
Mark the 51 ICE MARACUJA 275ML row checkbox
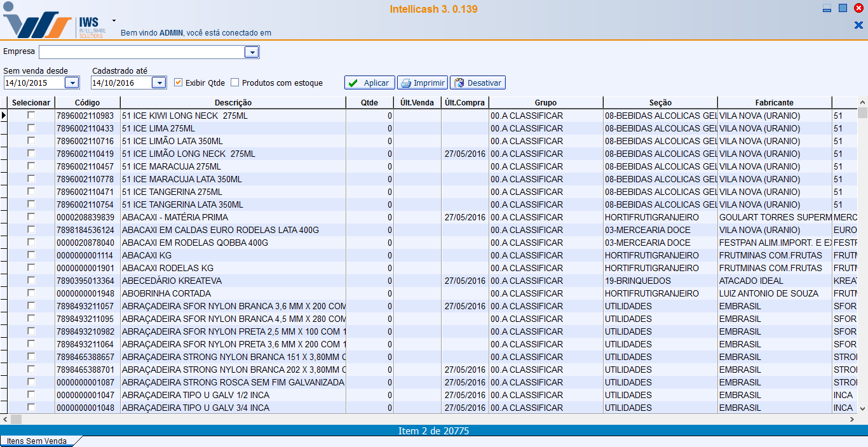click(x=31, y=166)
